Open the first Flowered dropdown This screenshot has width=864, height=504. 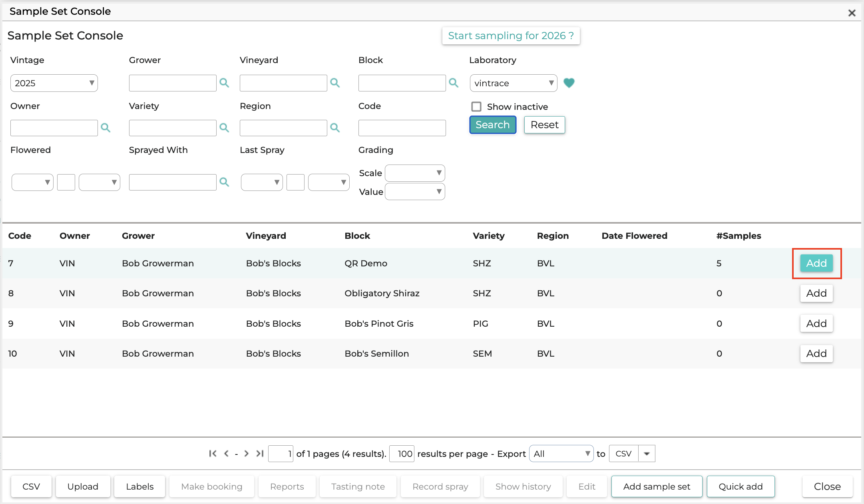point(32,183)
